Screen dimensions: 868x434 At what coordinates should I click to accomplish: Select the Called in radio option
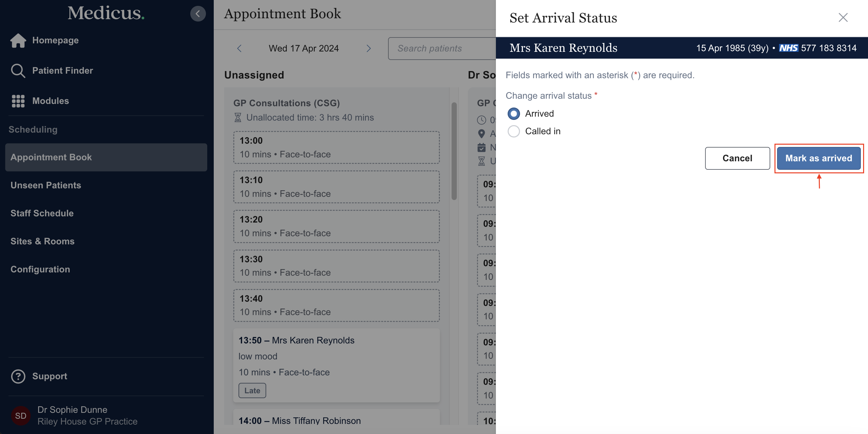point(514,131)
